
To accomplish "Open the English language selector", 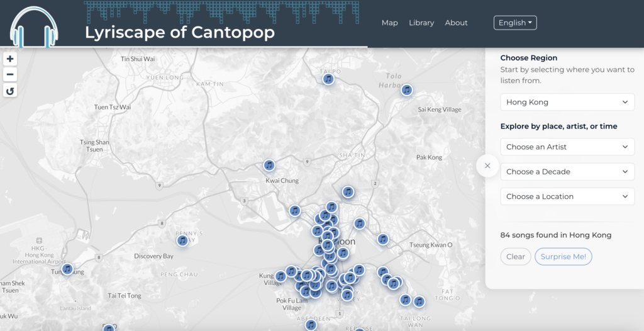I will coord(515,23).
